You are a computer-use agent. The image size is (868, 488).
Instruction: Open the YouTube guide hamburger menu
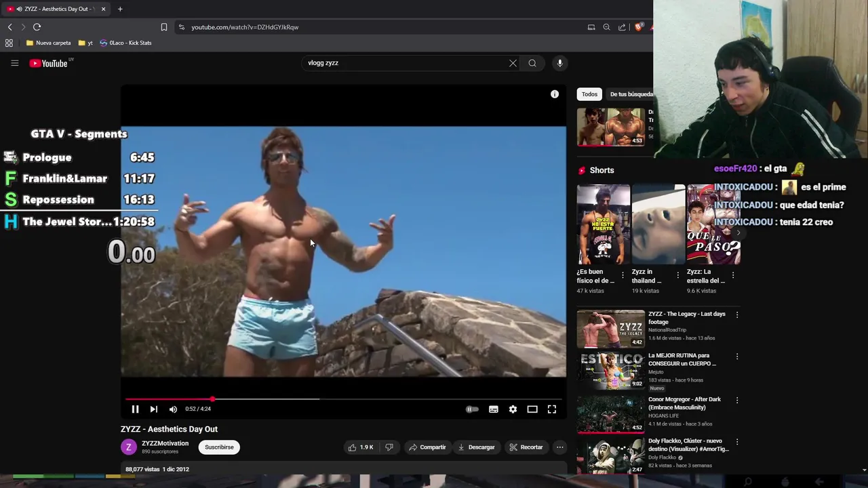pyautogui.click(x=15, y=63)
